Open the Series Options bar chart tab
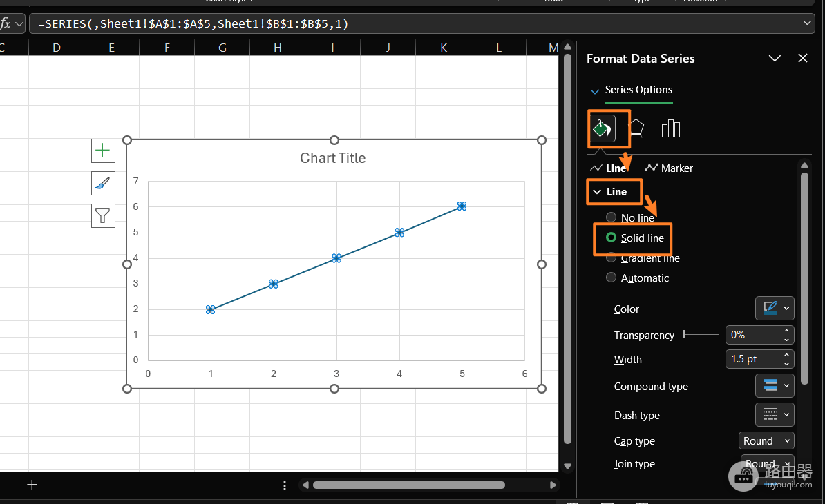 (x=670, y=128)
